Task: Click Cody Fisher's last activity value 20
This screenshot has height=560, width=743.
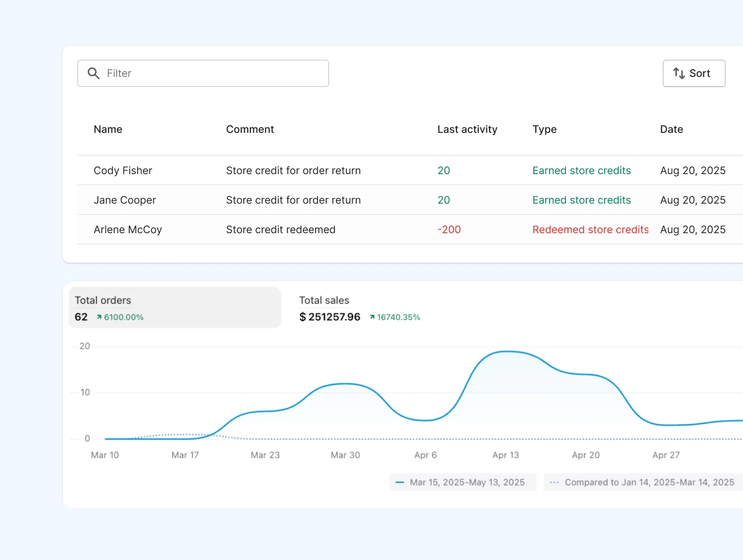Action: point(444,171)
